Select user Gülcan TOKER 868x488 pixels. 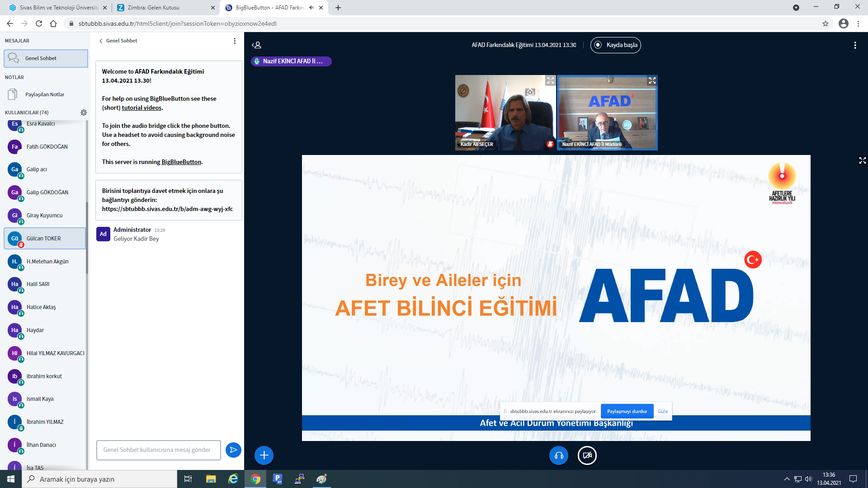[x=44, y=239]
